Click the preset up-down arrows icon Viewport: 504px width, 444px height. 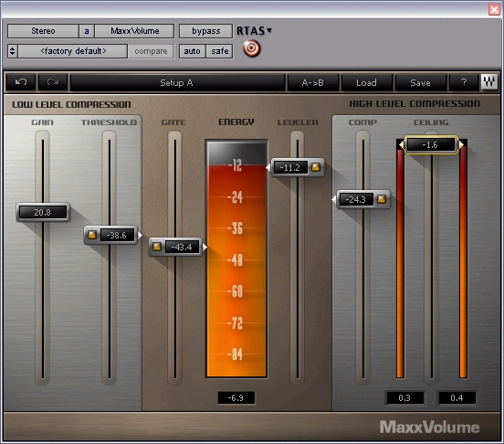click(12, 51)
